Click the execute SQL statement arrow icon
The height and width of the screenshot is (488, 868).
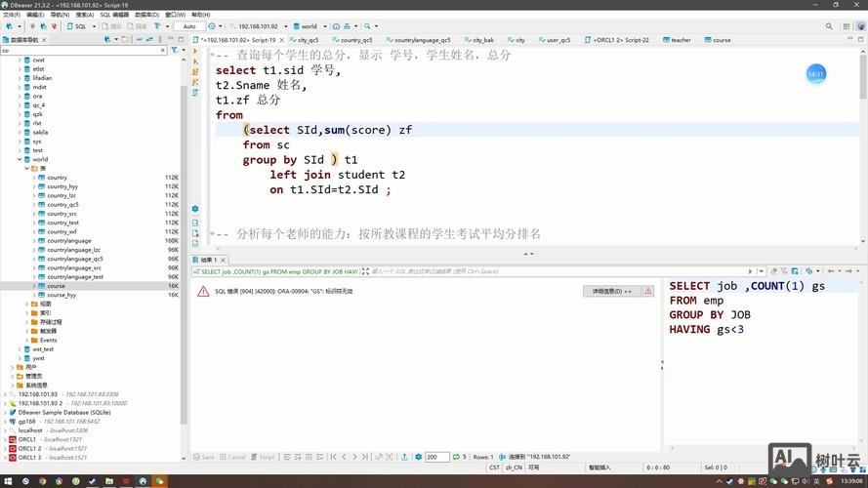coord(195,51)
